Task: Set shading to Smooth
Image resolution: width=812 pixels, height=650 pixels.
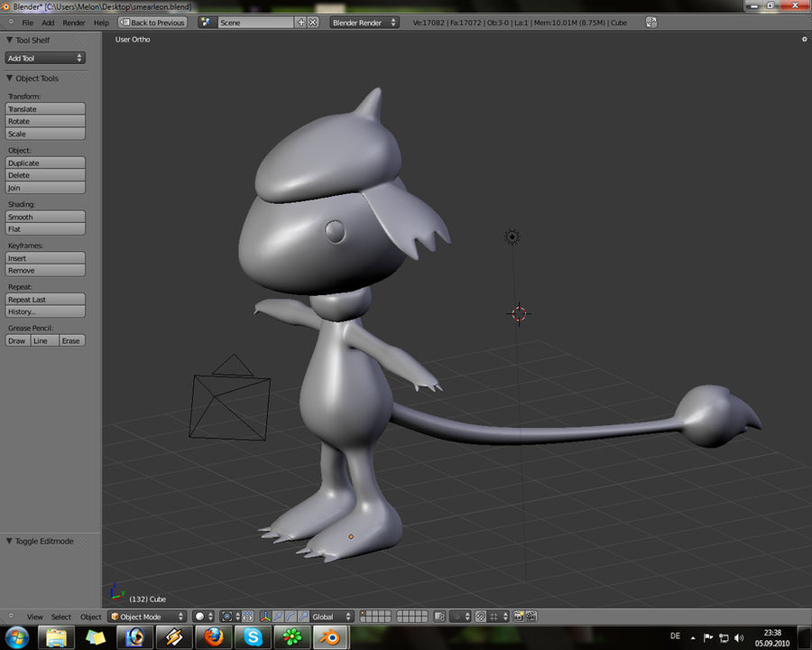Action: [45, 217]
